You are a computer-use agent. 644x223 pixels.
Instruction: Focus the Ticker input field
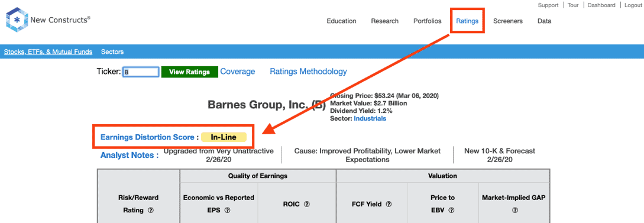tap(141, 72)
